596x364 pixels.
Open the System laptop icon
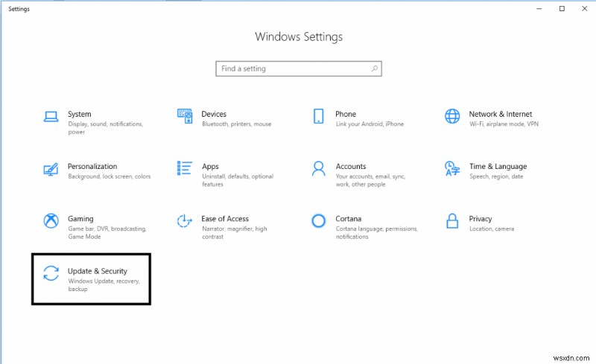click(51, 116)
